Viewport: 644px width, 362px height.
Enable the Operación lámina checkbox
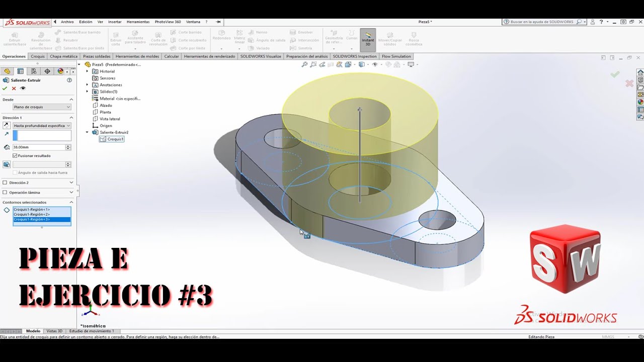5,192
